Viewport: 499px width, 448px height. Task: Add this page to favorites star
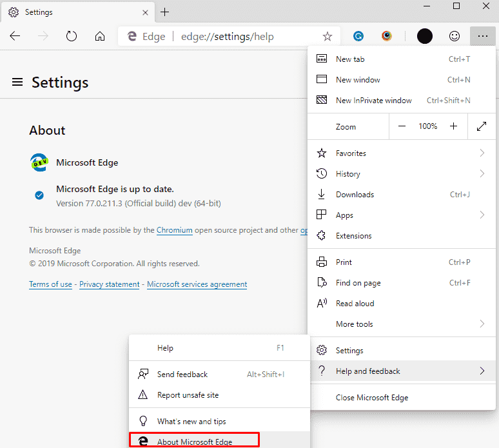click(x=327, y=36)
